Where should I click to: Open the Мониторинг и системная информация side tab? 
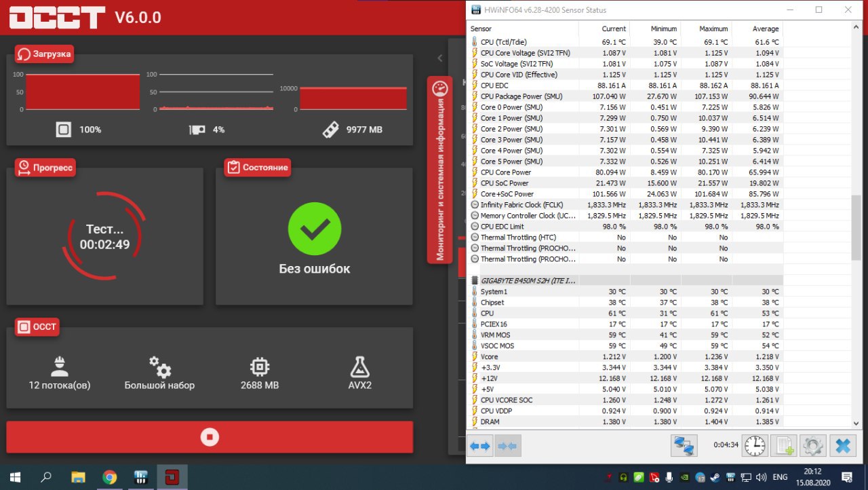point(440,170)
